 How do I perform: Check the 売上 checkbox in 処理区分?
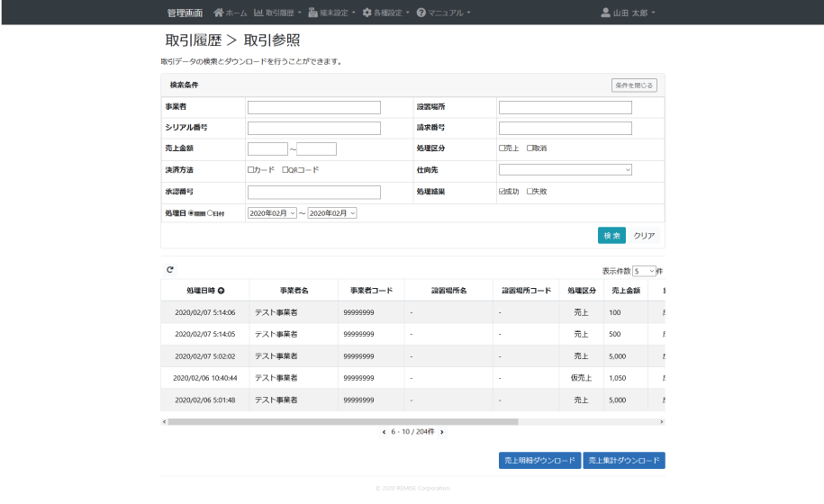(502, 148)
